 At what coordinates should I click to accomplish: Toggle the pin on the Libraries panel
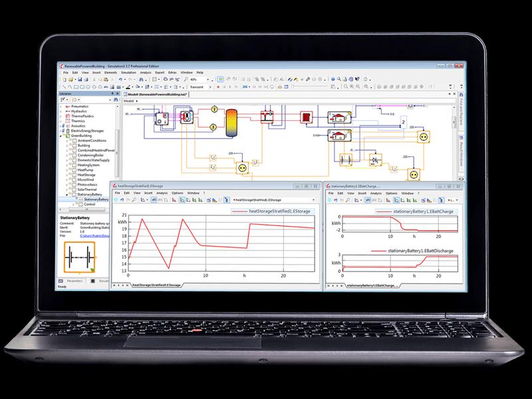112,93
